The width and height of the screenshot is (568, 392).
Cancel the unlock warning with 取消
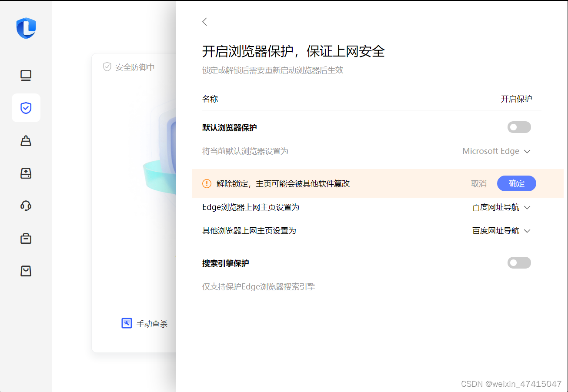(x=479, y=183)
